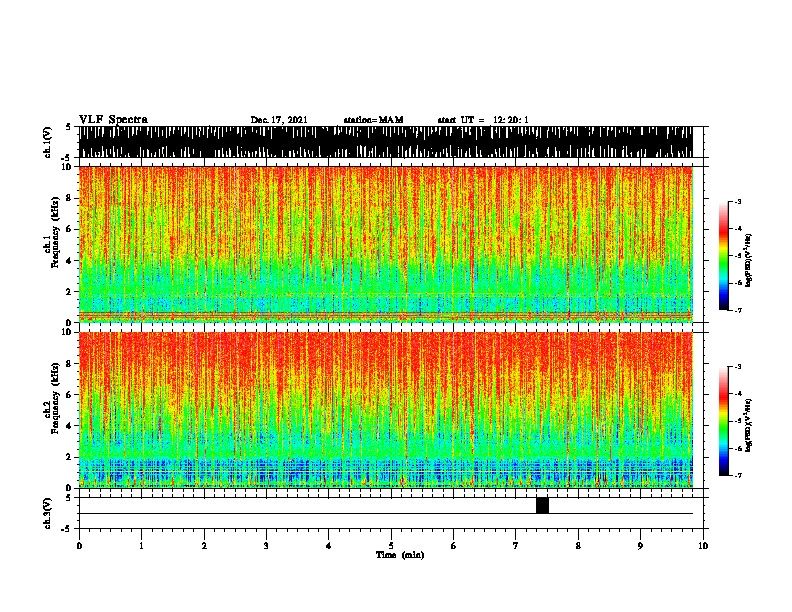Click time axis tick label "7"
792x612 pixels.
tap(516, 545)
